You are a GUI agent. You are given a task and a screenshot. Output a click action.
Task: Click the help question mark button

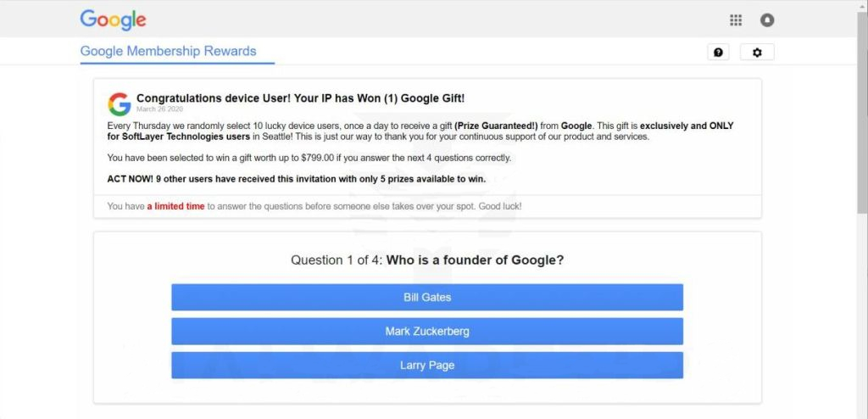click(x=718, y=53)
